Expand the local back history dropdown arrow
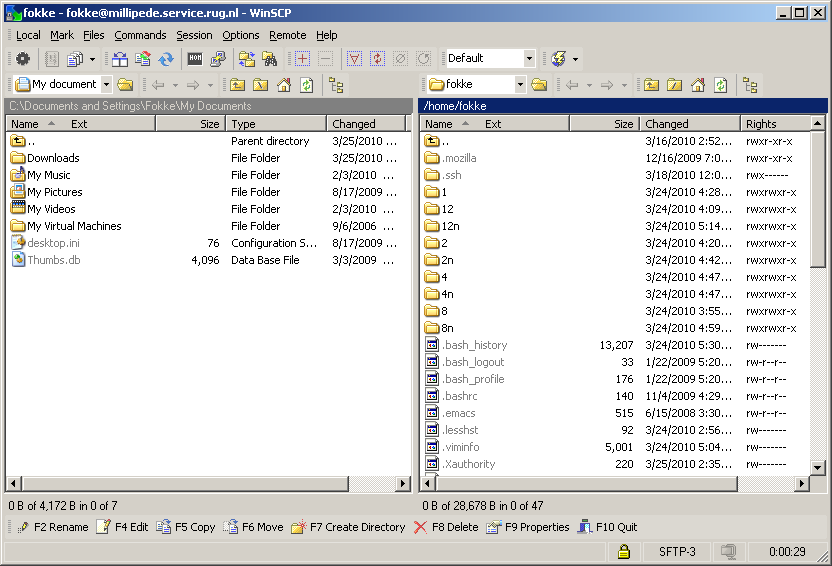The height and width of the screenshot is (566, 832). [175, 85]
